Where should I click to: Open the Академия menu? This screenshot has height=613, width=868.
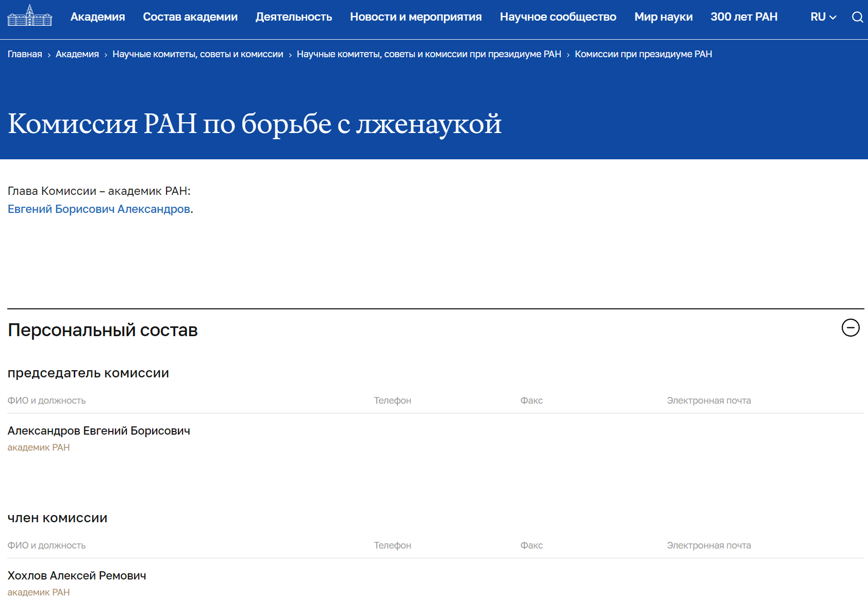click(98, 17)
